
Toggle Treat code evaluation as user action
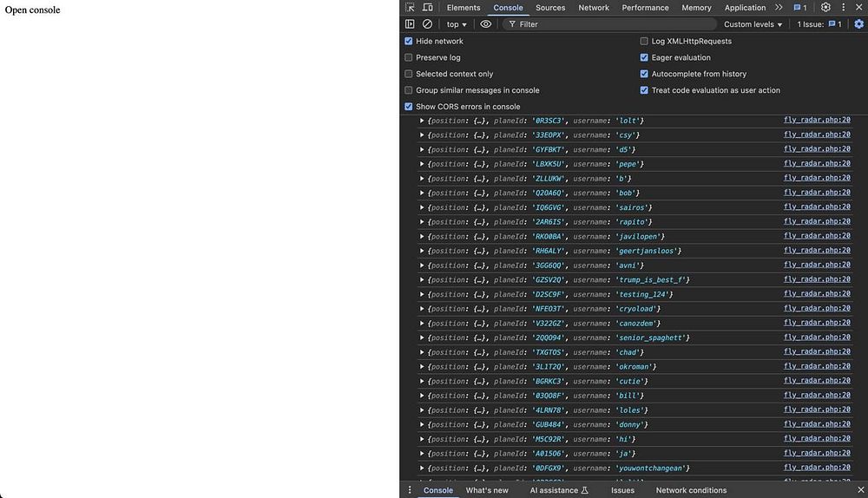click(644, 90)
